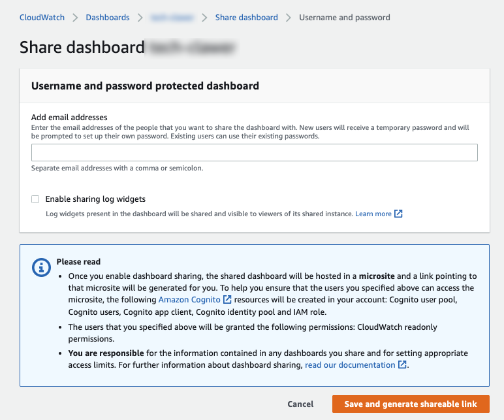Open the Dashboards breadcrumb link
Screen dimensions: 504x420
(108, 18)
